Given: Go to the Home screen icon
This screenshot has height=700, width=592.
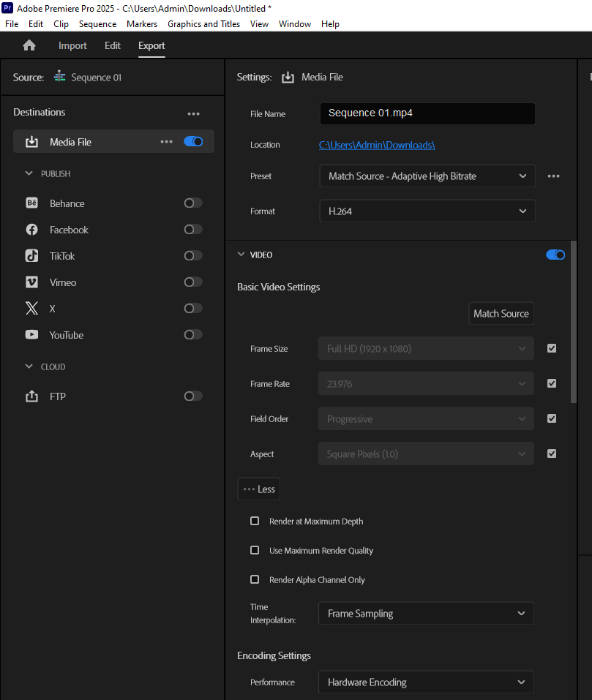Looking at the screenshot, I should point(29,45).
